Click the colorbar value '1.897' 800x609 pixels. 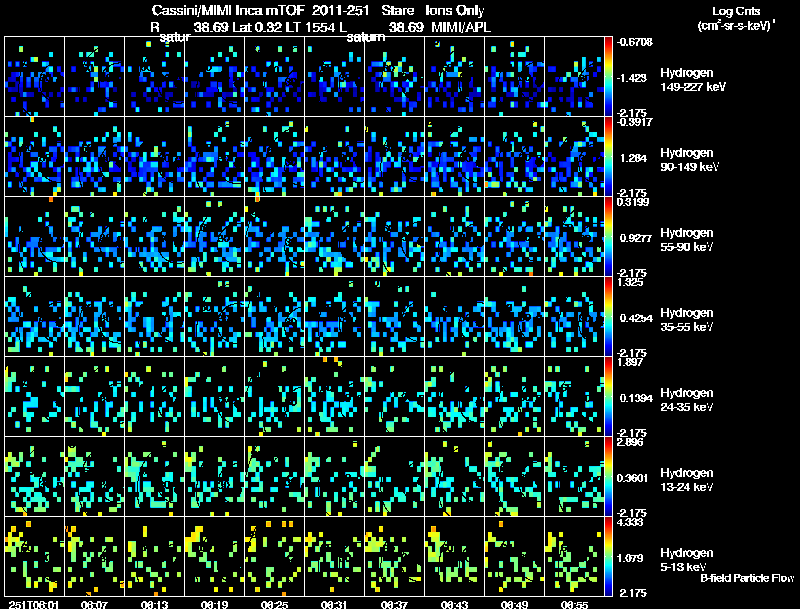click(630, 362)
